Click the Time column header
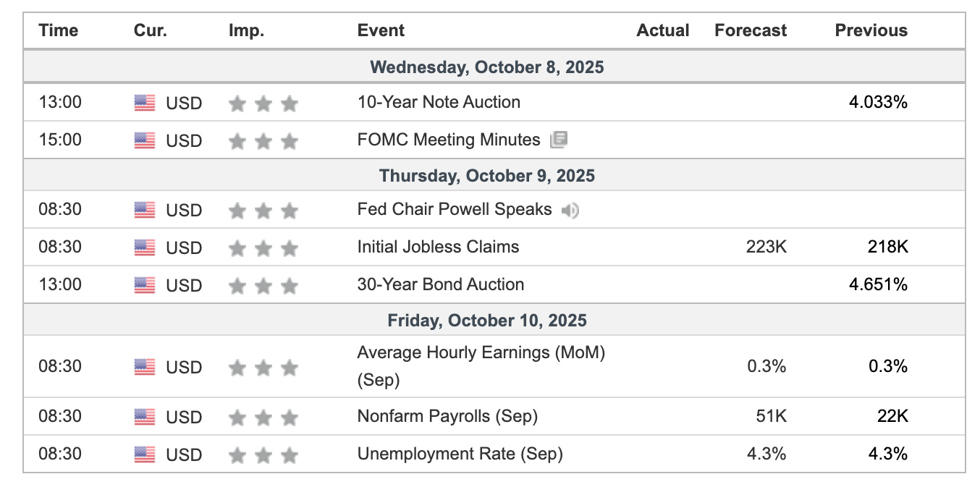 [59, 30]
